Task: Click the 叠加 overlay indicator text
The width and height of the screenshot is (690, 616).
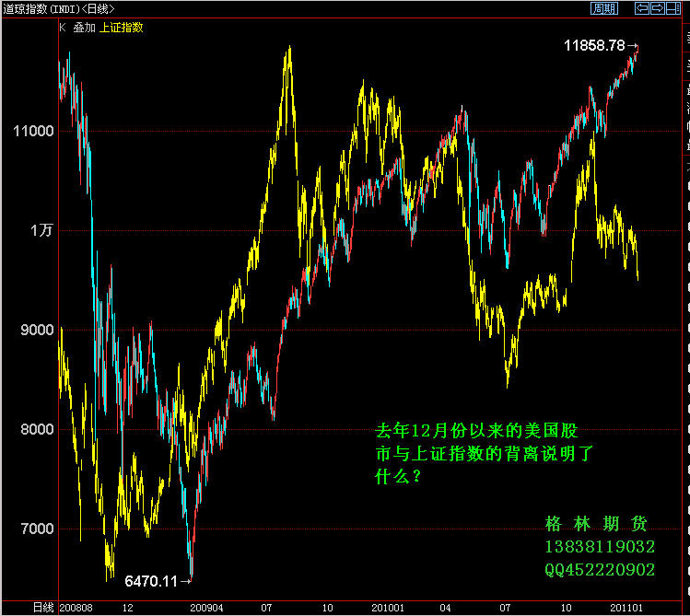Action: [x=84, y=28]
